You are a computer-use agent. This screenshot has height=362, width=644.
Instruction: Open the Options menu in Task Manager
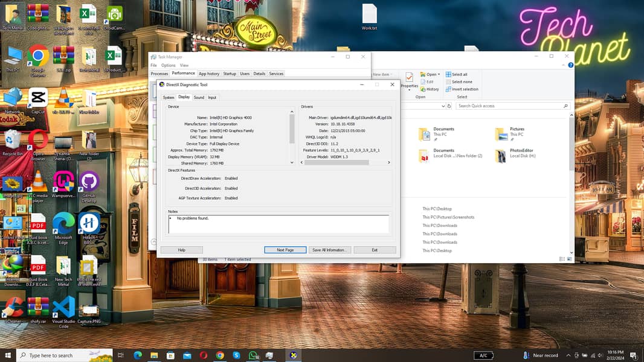(168, 65)
